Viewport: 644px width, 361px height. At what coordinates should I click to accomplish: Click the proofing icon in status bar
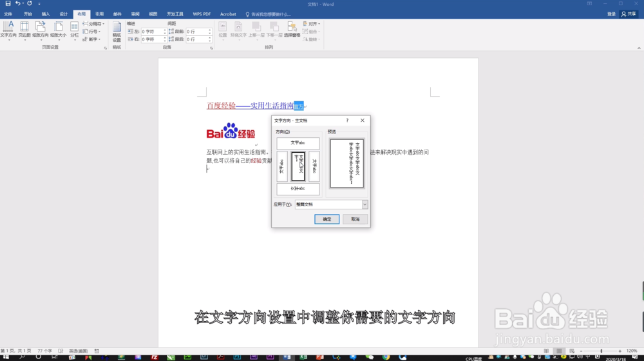pos(61,351)
